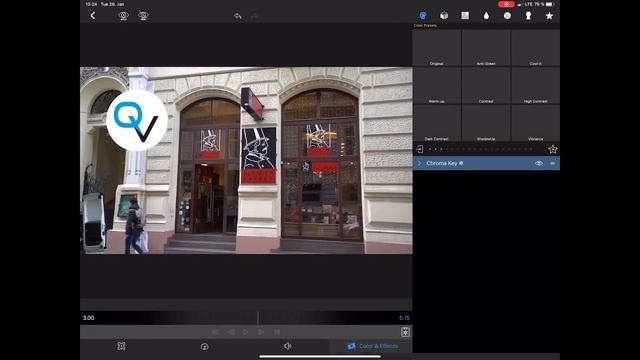Open the LUT cube effects category
Image resolution: width=640 pixels, height=360 pixels.
[444, 16]
